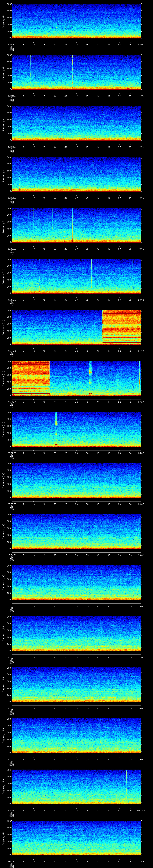This screenshot has width=153, height=868.
Task: Click the 20:52:00 start time label
Action: [x=12, y=453]
